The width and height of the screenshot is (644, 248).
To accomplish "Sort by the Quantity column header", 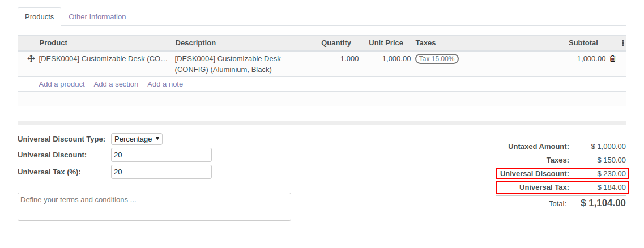I will (336, 43).
